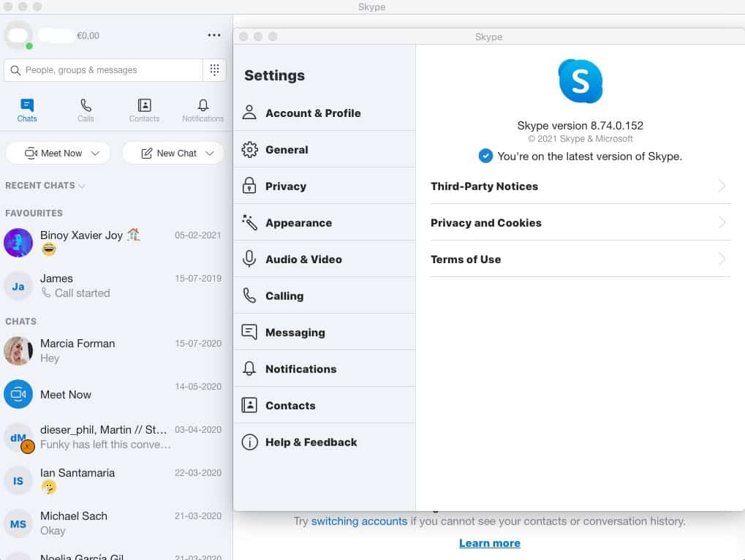Click the New Chat pencil icon

click(x=147, y=153)
